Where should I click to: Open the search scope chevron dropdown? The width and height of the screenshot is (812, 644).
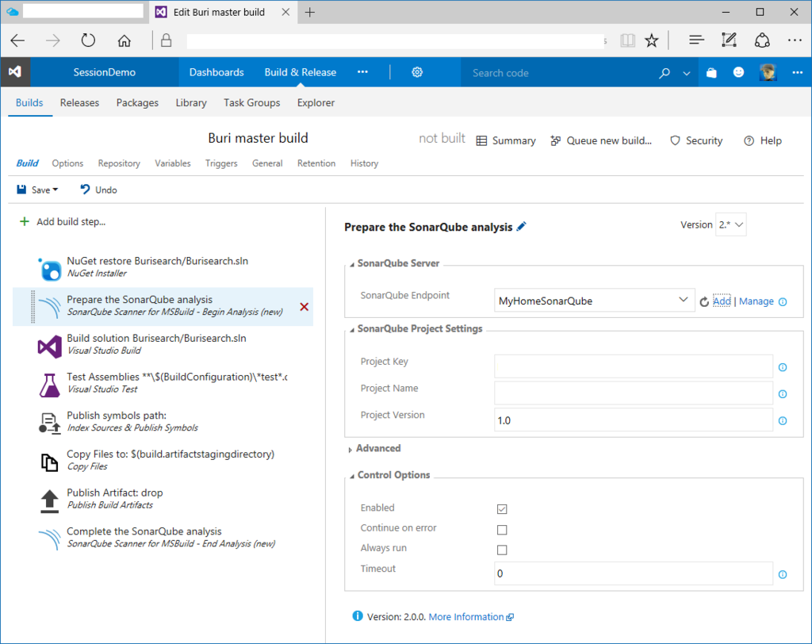pos(687,74)
